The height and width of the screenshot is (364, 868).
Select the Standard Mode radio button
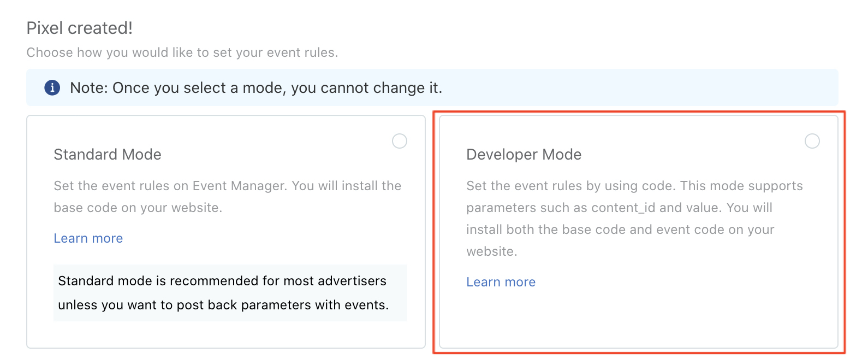click(400, 141)
